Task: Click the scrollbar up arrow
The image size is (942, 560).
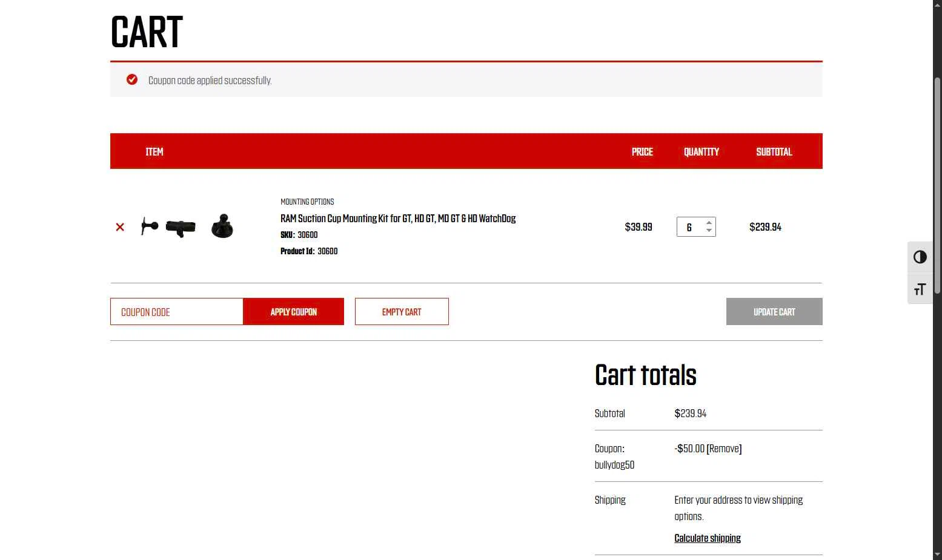Action: (937, 5)
